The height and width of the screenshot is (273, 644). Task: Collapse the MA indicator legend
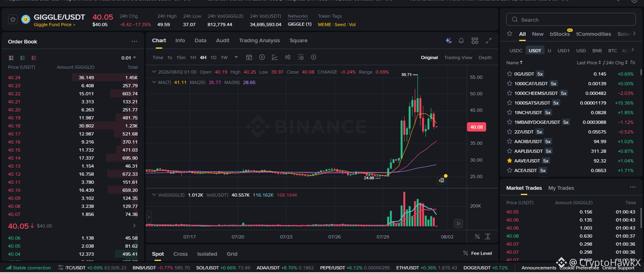(154, 82)
